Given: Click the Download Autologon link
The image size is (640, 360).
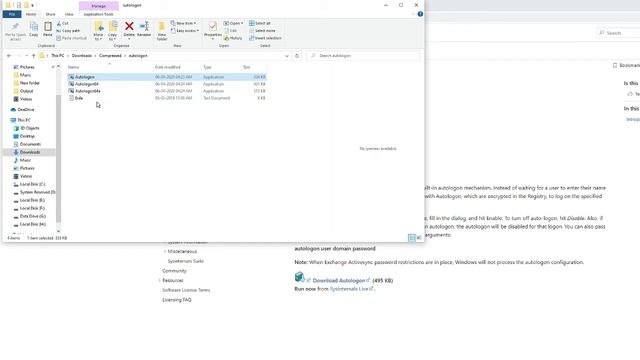Looking at the screenshot, I should 339,280.
